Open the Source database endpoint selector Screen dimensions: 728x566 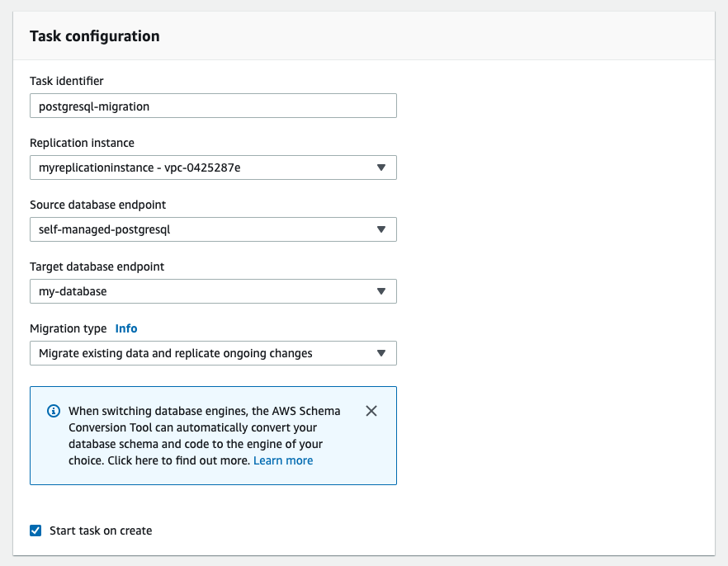click(213, 229)
